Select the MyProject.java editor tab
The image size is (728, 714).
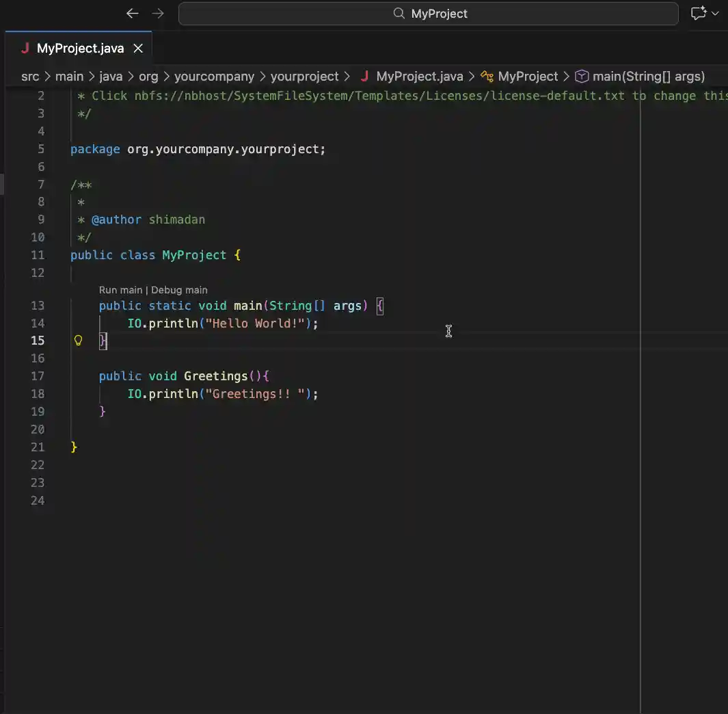coord(80,48)
